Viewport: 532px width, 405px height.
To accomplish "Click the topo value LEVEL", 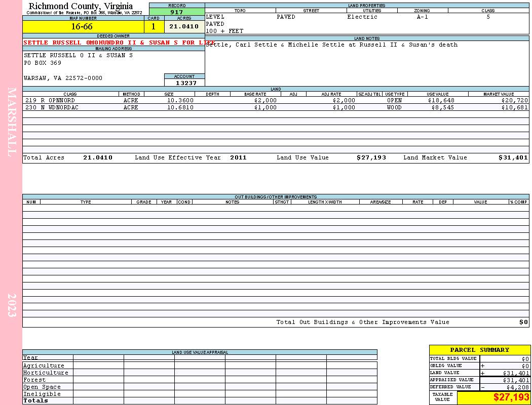I will [215, 17].
